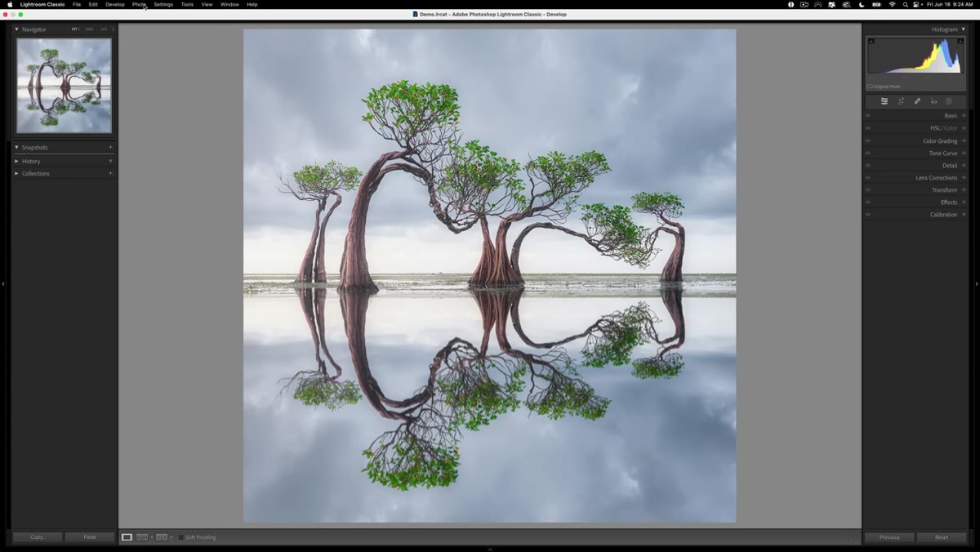Click the Navigator preview thumbnail
The width and height of the screenshot is (980, 552).
pyautogui.click(x=64, y=86)
